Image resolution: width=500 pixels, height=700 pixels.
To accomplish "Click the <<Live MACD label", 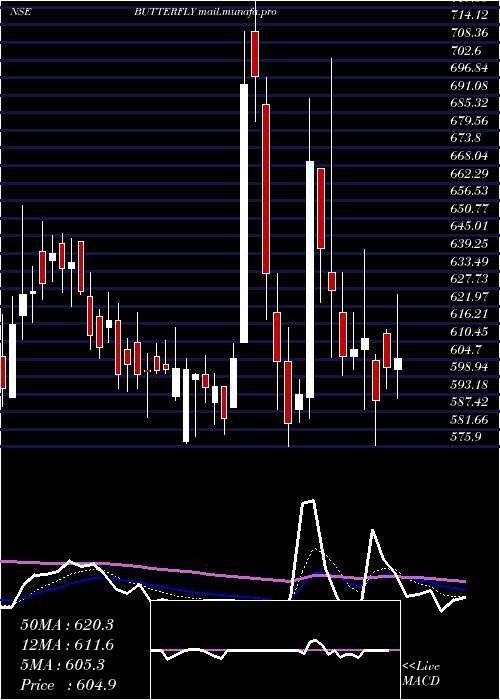I will [421, 673].
